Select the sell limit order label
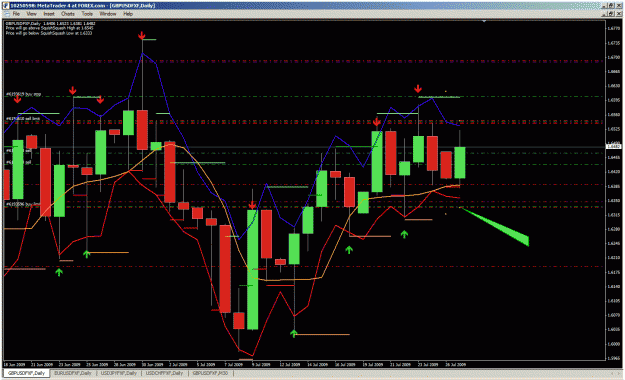 [23, 119]
